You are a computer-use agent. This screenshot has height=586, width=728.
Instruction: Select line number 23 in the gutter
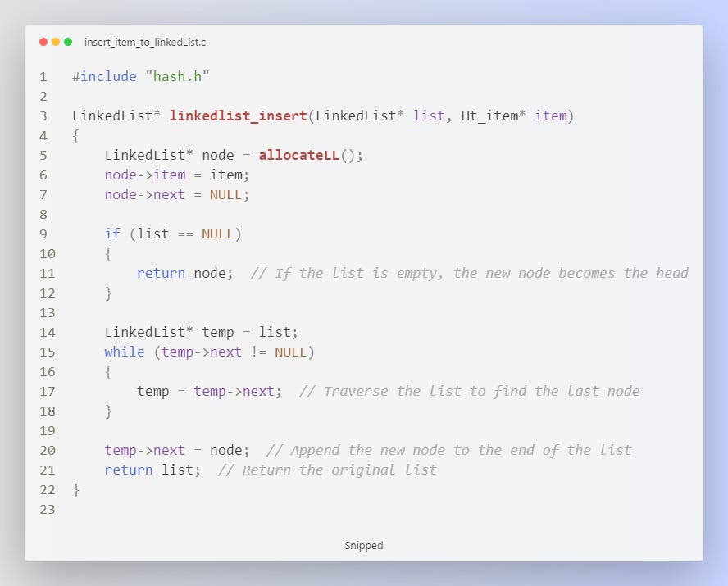coord(47,509)
